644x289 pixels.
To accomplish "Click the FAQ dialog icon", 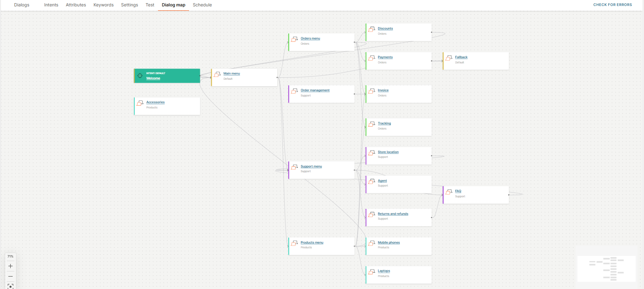I will pyautogui.click(x=449, y=192).
